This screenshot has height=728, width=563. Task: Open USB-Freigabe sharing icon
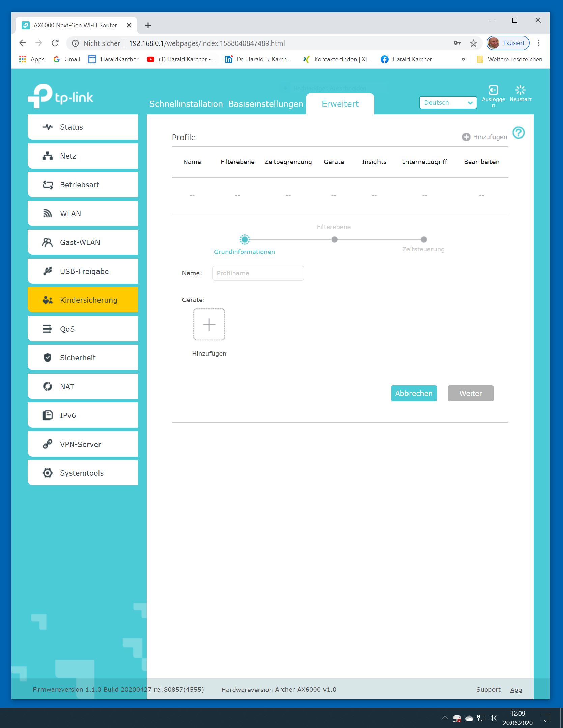point(48,271)
